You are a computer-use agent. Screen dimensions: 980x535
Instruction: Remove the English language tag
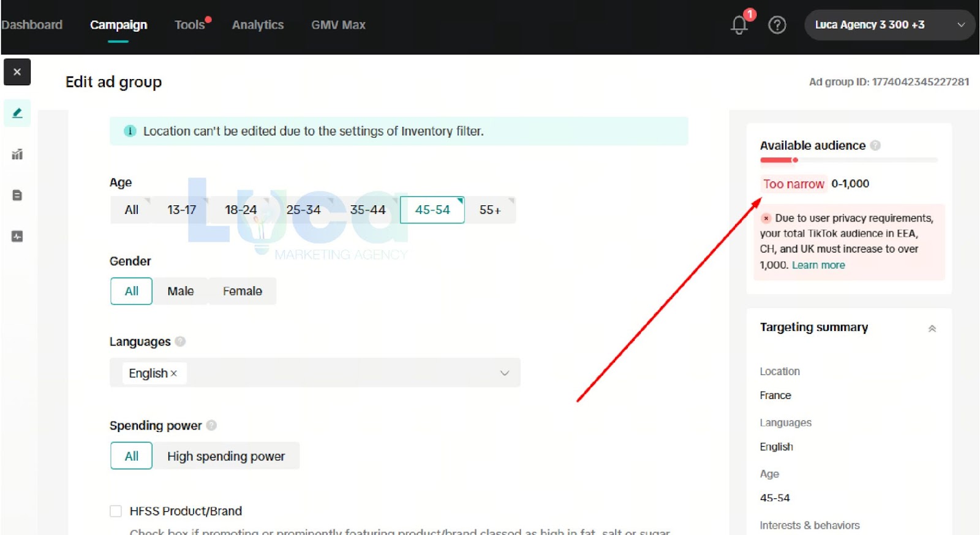pos(174,373)
